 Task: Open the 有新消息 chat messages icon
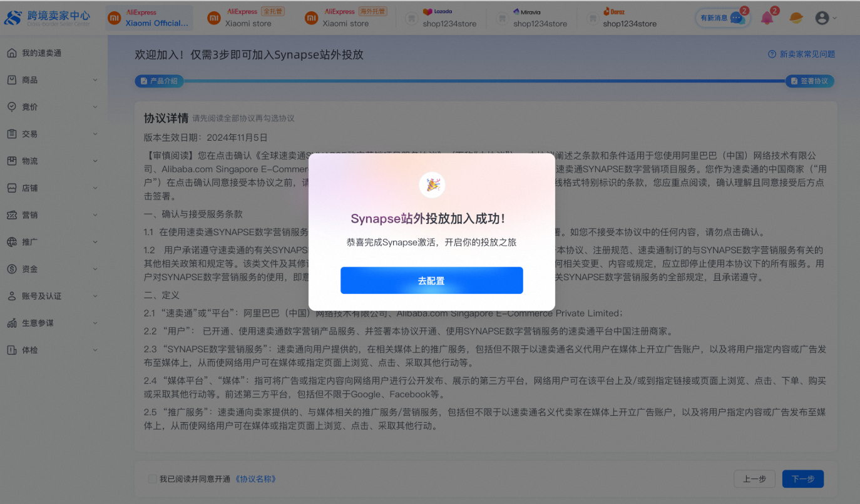[736, 18]
